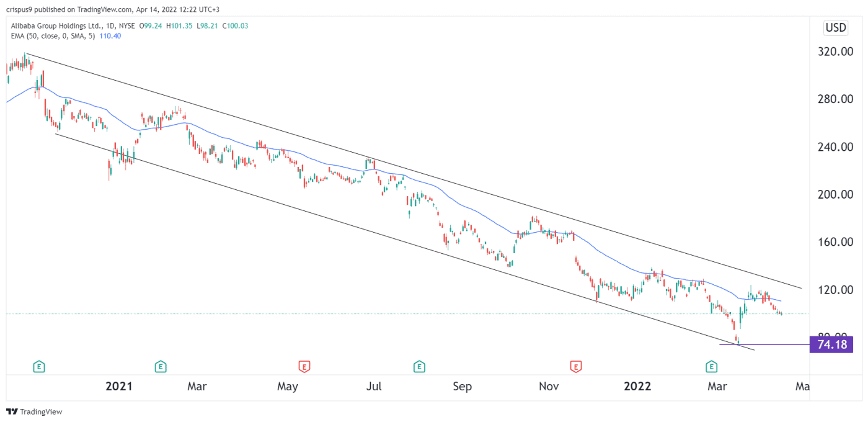Click the 120.00 label on the price scale

(836, 289)
